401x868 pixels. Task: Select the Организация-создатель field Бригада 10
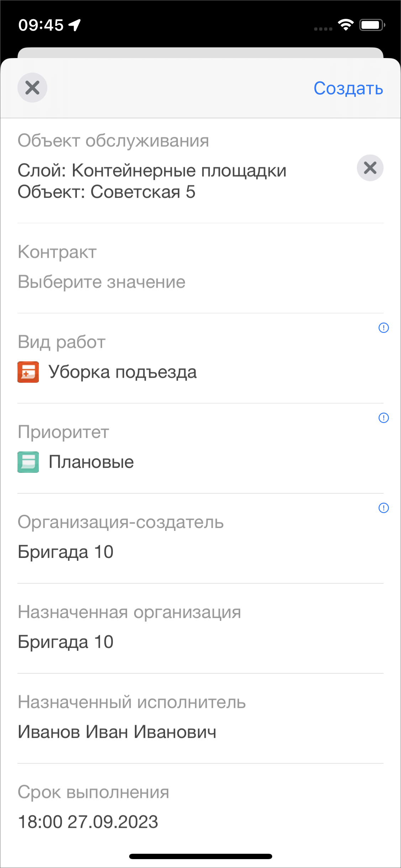click(x=66, y=552)
